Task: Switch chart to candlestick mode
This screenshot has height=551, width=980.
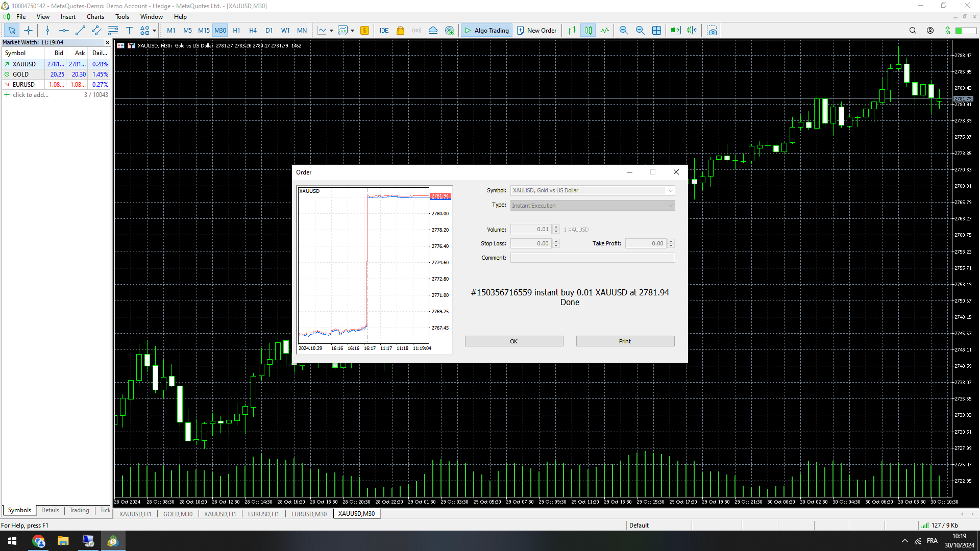Action: (x=589, y=31)
